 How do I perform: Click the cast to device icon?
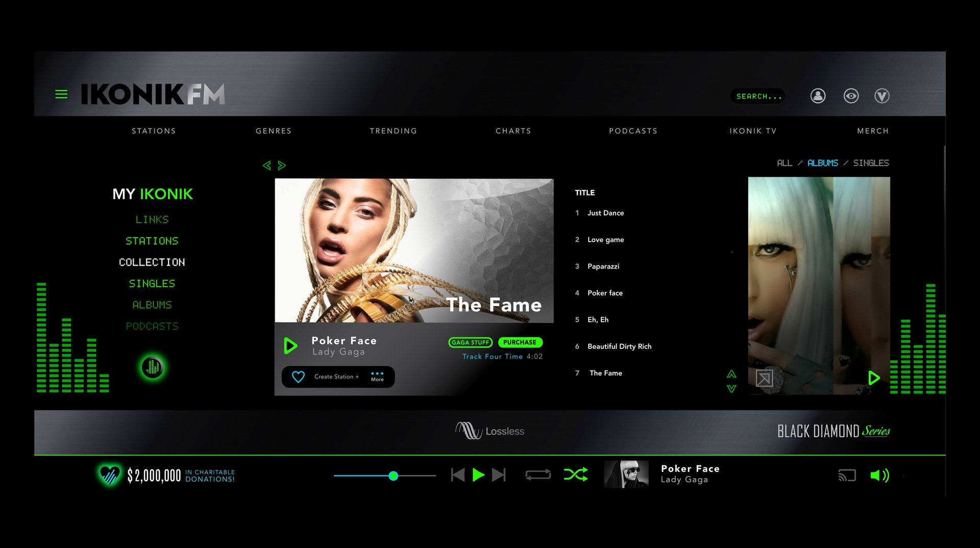pyautogui.click(x=847, y=475)
